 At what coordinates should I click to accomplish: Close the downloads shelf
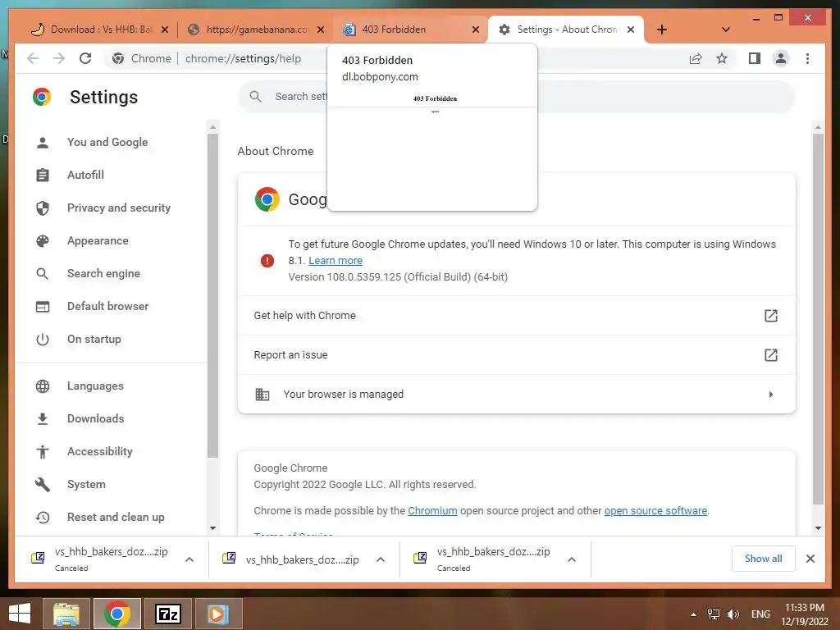(x=810, y=559)
